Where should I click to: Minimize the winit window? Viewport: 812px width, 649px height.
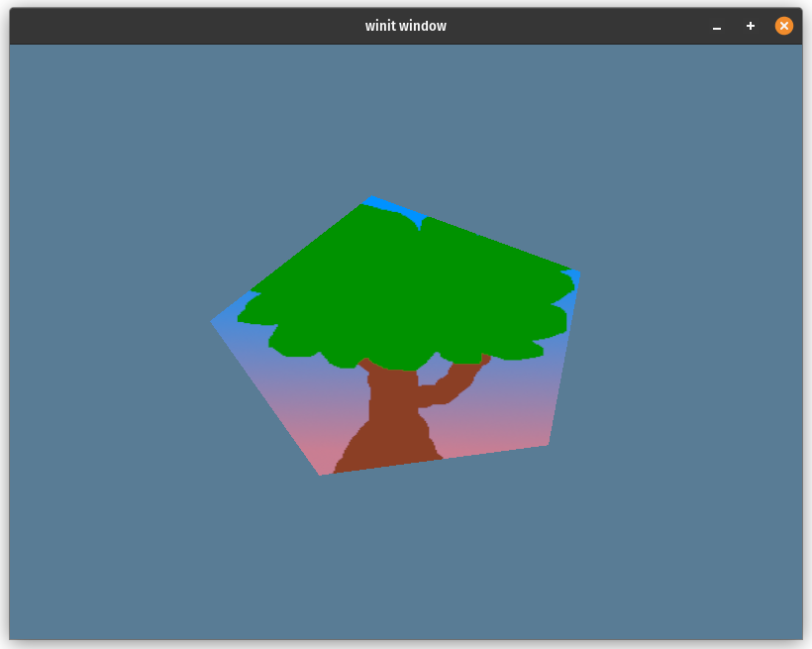pyautogui.click(x=717, y=27)
